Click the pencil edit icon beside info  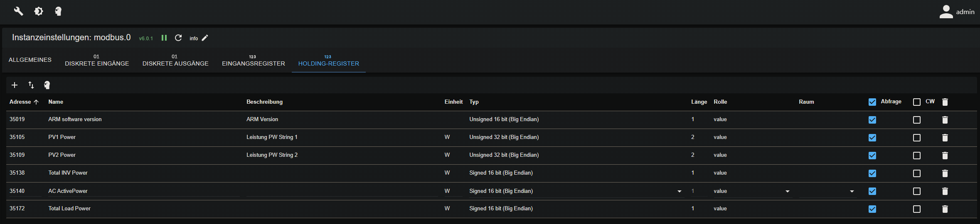(205, 38)
